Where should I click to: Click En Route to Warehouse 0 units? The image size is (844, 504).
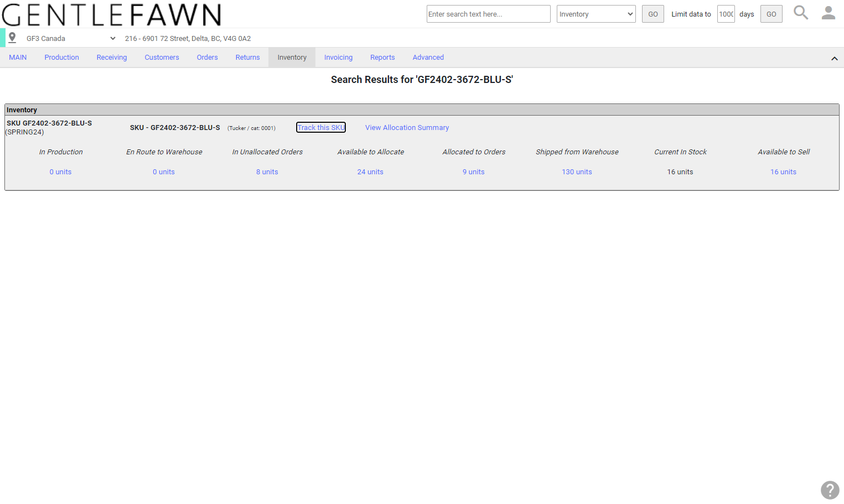point(164,172)
